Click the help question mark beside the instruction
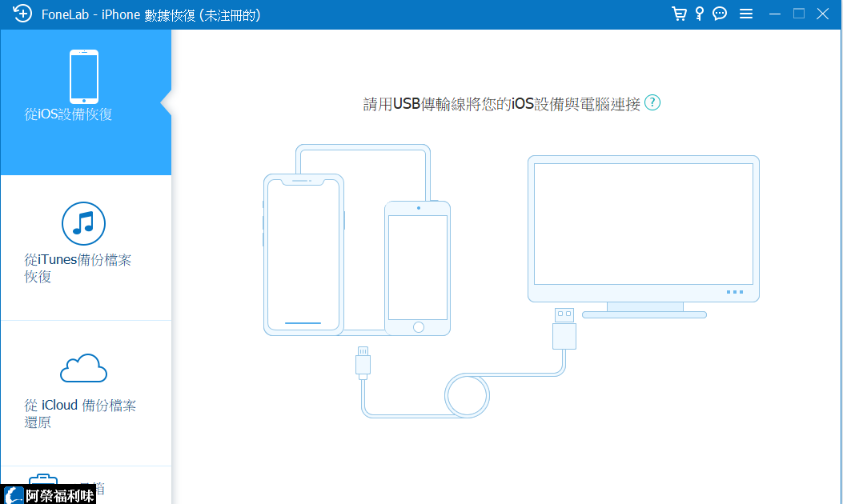Image resolution: width=843 pixels, height=504 pixels. pyautogui.click(x=652, y=103)
